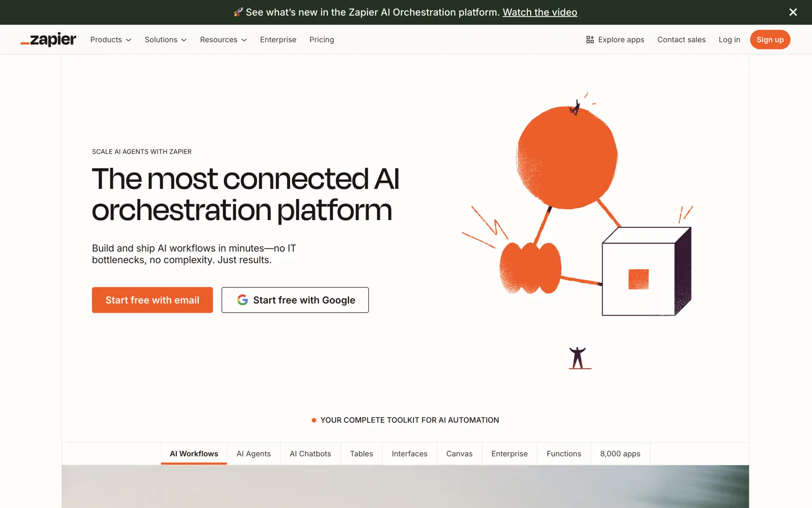Click the Zapier logo
The height and width of the screenshot is (508, 812).
pos(48,39)
